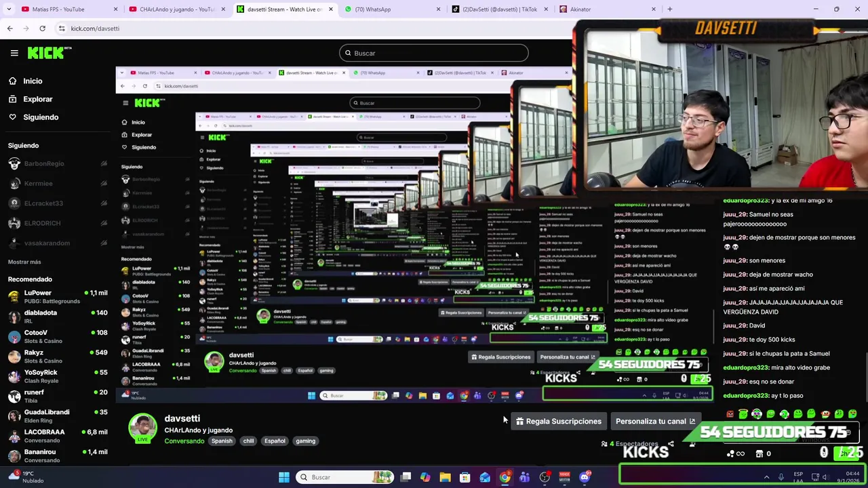Open Microsoft Teams from the taskbar
The width and height of the screenshot is (868, 488).
(x=525, y=477)
